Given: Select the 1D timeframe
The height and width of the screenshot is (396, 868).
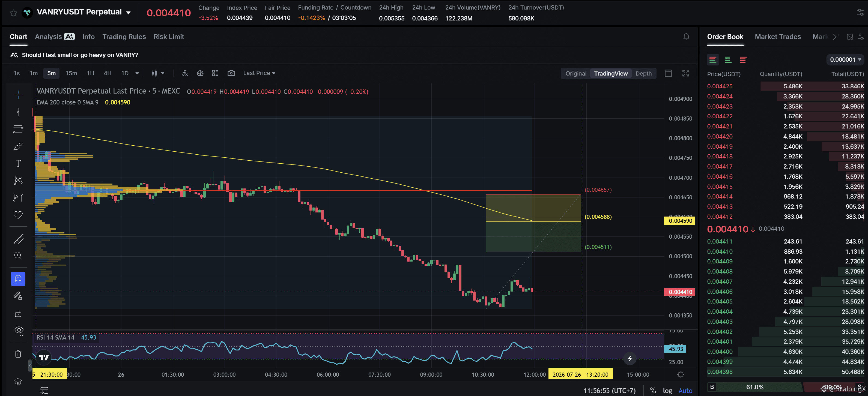Looking at the screenshot, I should point(125,73).
